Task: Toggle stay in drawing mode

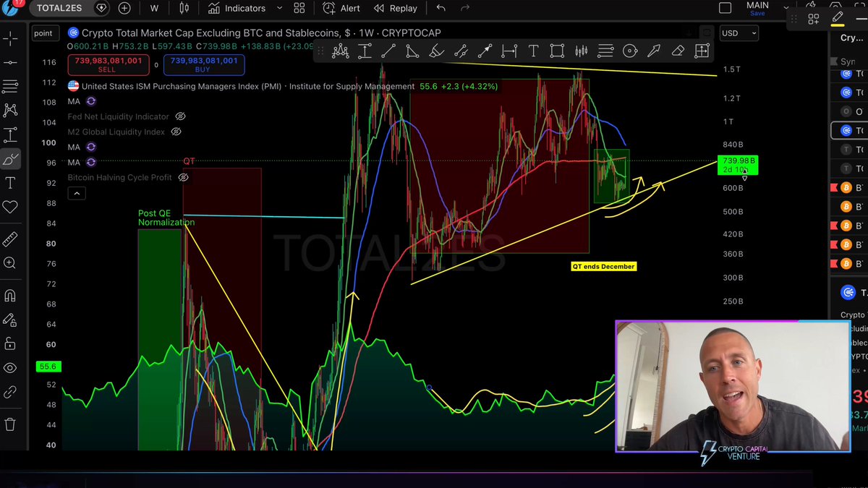Action: 10,320
